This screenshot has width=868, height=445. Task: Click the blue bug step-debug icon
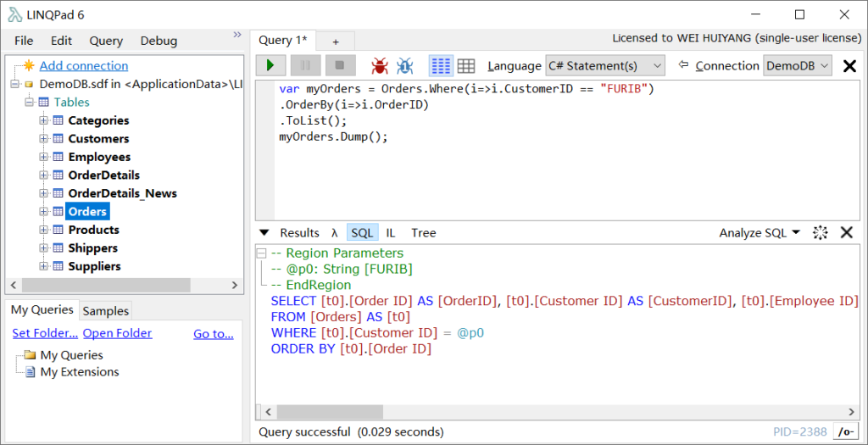pyautogui.click(x=404, y=66)
